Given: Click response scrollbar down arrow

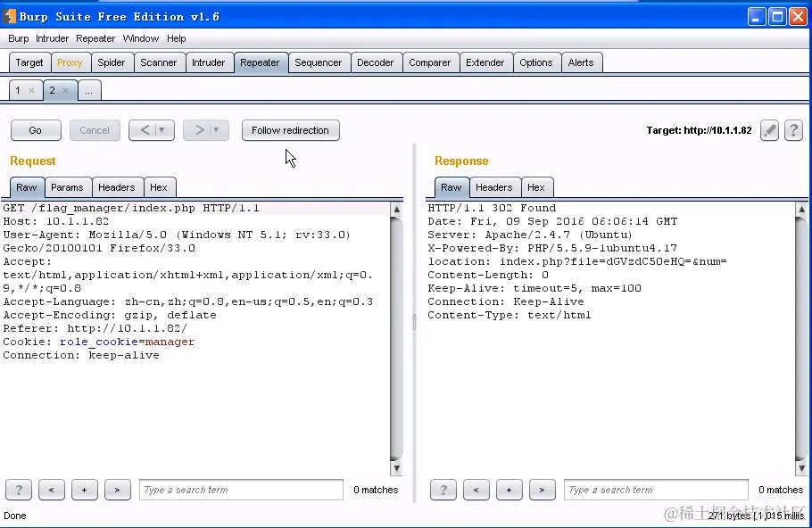Looking at the screenshot, I should (x=801, y=468).
